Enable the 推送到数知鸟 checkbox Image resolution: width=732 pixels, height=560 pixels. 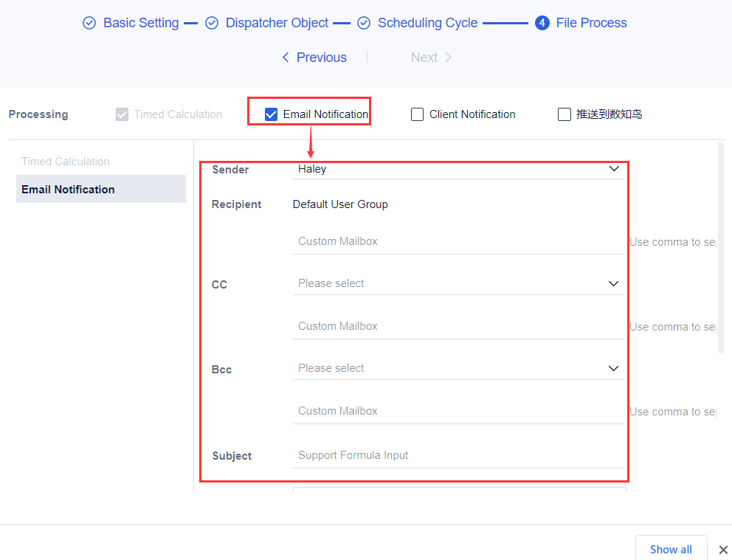564,114
